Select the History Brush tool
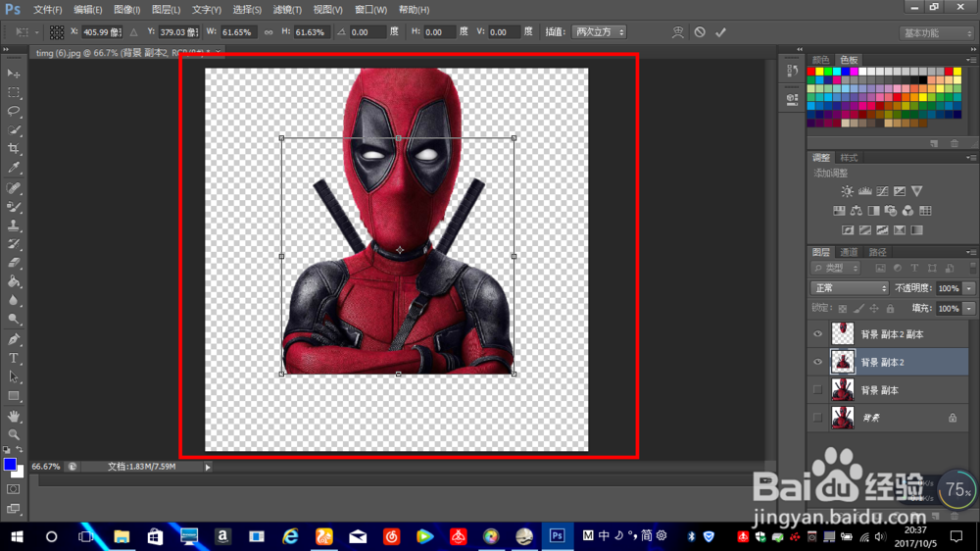The width and height of the screenshot is (980, 551). (13, 244)
